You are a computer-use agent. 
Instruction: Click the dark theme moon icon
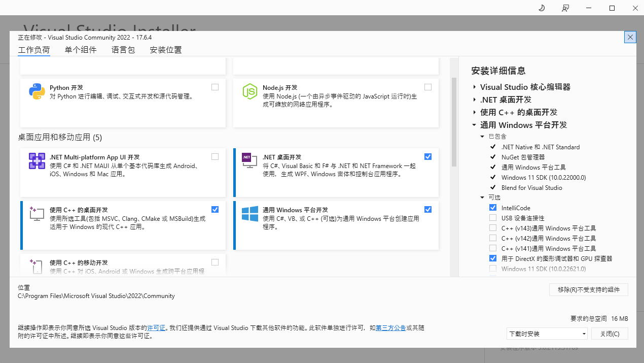(x=541, y=8)
